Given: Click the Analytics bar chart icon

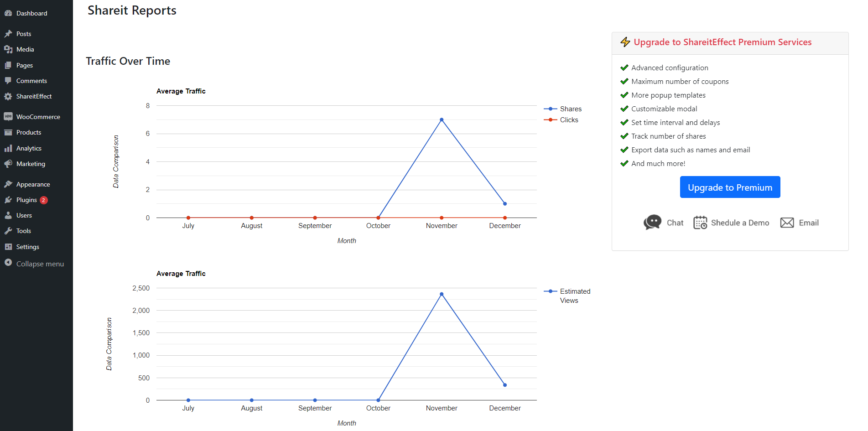Looking at the screenshot, I should click(x=8, y=148).
